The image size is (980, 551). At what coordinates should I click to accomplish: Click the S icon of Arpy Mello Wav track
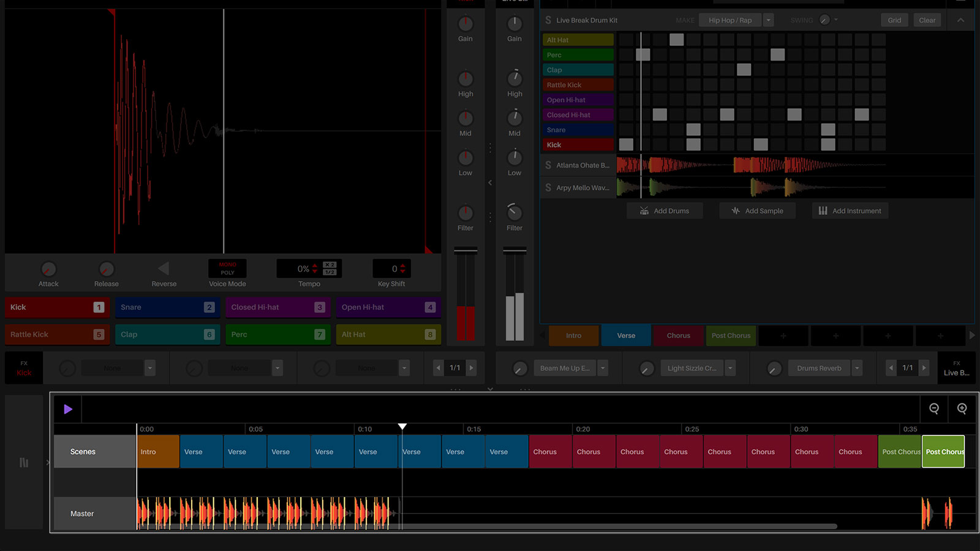[x=548, y=188]
